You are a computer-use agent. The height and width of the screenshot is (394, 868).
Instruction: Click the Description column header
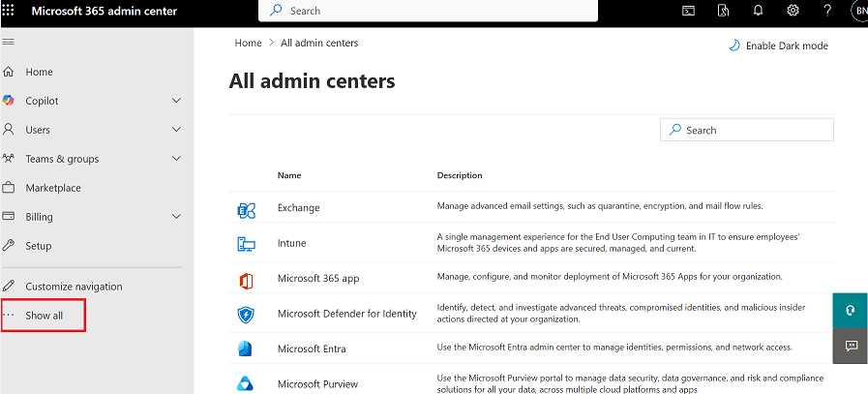460,175
